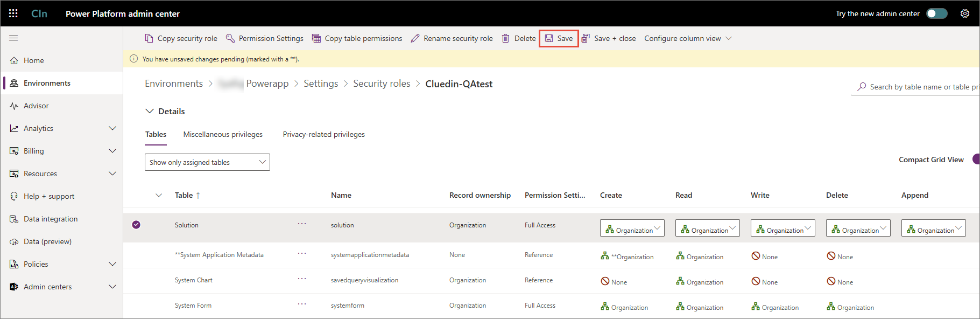The height and width of the screenshot is (319, 980).
Task: Click the Advisor pulse icon
Action: pos(14,106)
